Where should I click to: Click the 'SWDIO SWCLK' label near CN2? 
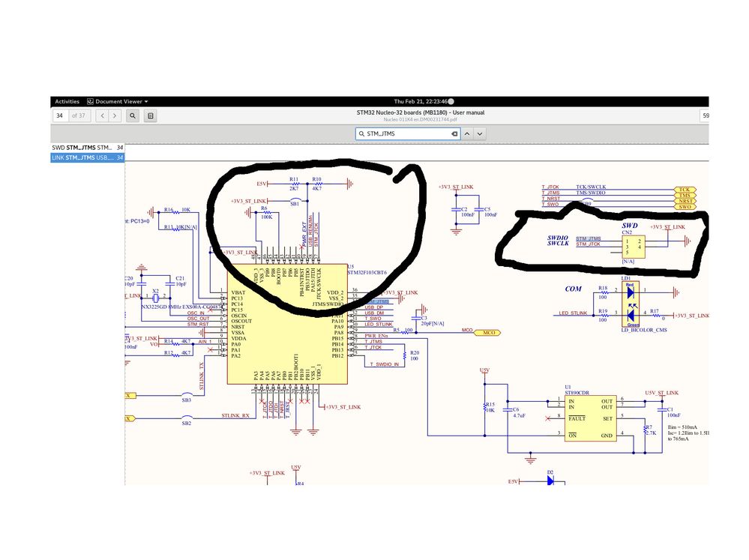click(558, 241)
